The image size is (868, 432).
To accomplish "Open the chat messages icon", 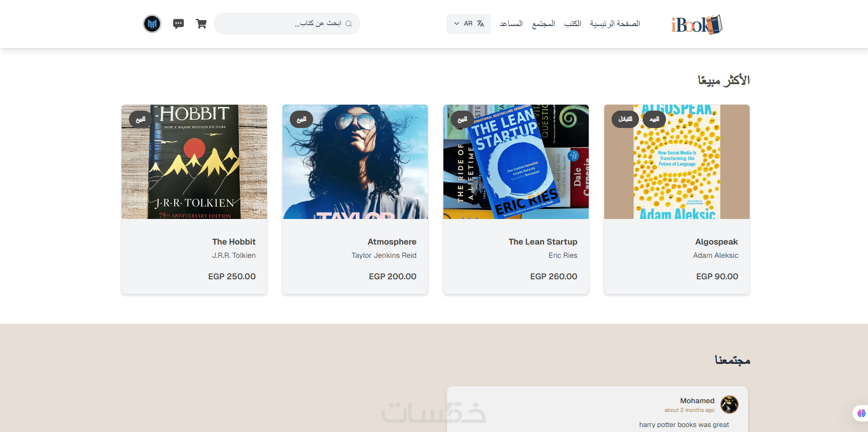I will (x=178, y=24).
